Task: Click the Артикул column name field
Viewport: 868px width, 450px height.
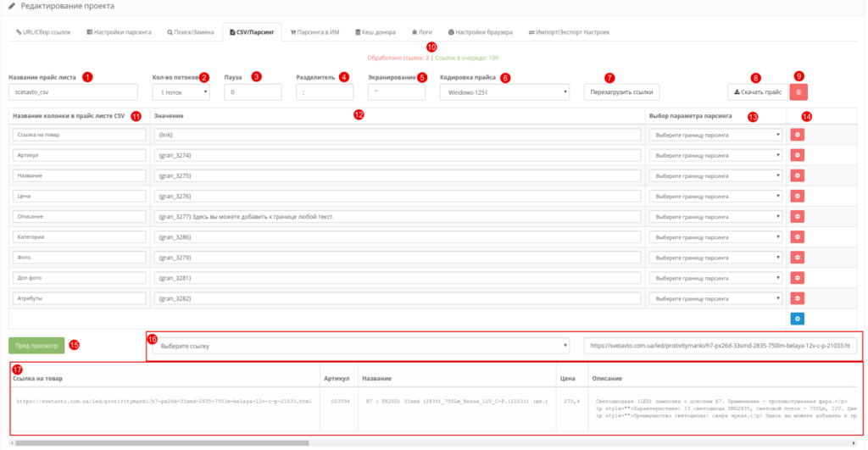Action: click(x=79, y=155)
